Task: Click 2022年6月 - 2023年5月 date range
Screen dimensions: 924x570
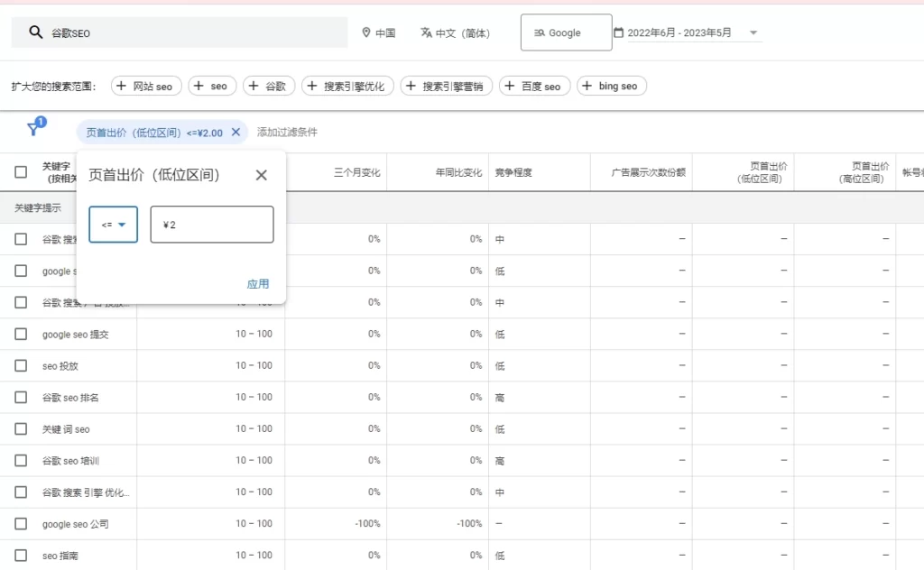Action: 679,32
